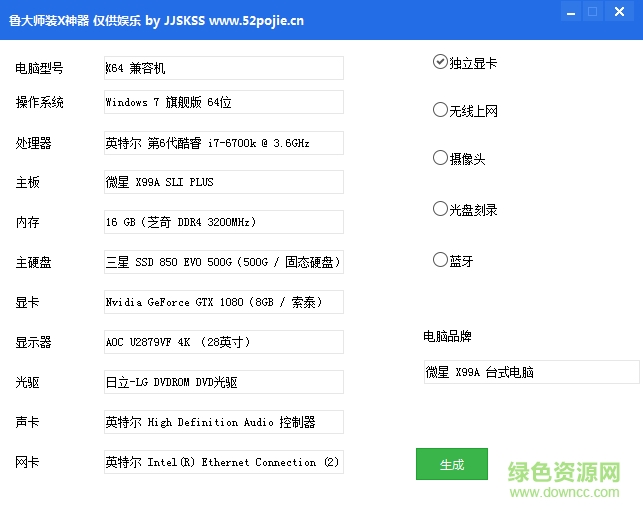Viewport: 643px width, 511px height.
Task: Click the 内存 label
Action: (x=27, y=222)
